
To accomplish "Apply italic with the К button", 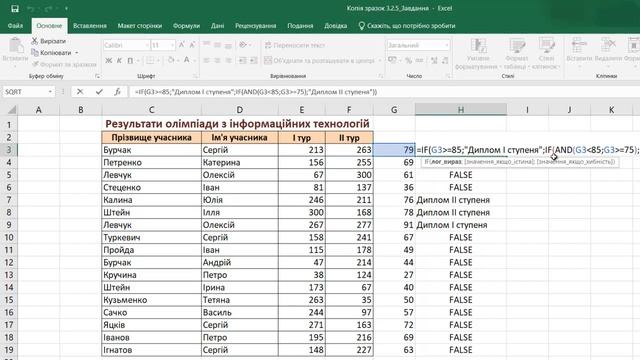I will point(119,60).
